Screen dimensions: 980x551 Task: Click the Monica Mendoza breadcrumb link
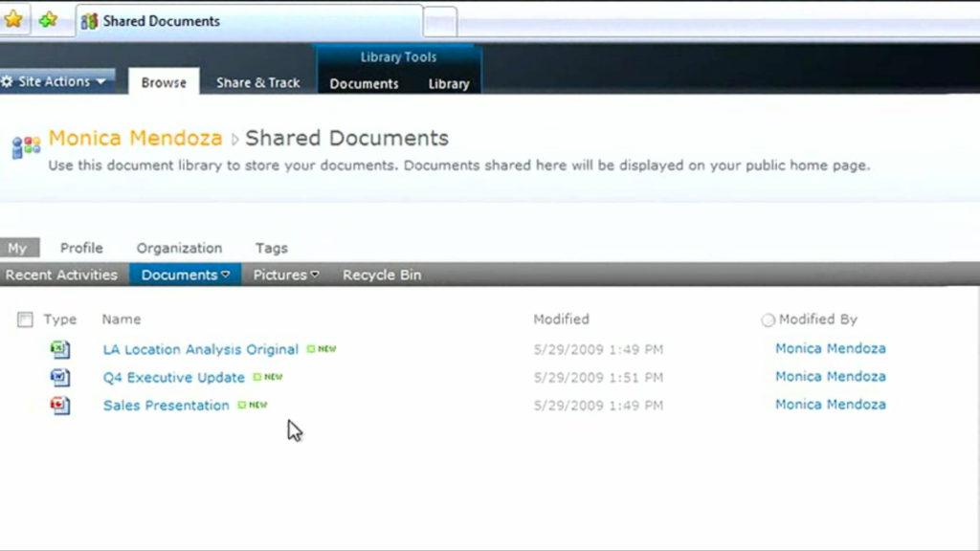click(x=135, y=138)
